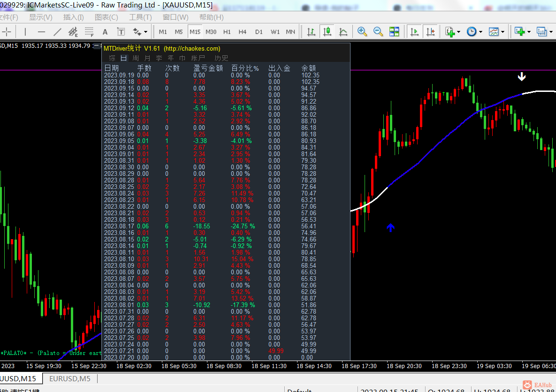Toggle chart shift from right edge
The image size is (556, 392).
pyautogui.click(x=430, y=32)
